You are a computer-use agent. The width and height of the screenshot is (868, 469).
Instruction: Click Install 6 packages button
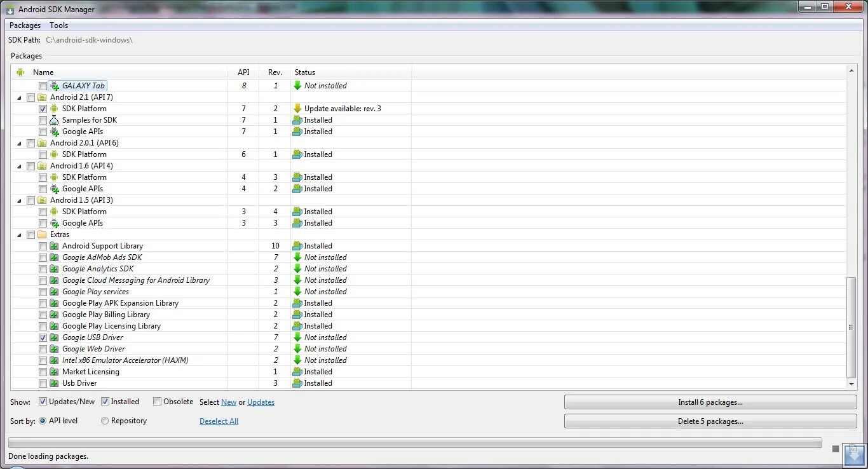tap(710, 402)
